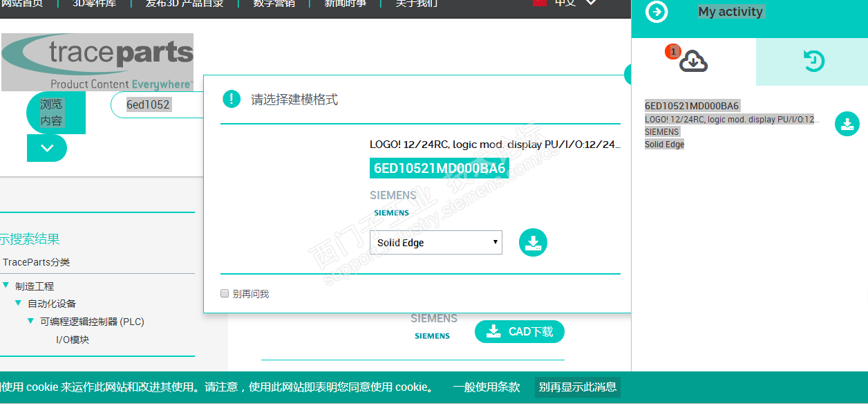Screen dimensions: 868x406
Task: Open 关于我们 menu item
Action: tap(416, 3)
